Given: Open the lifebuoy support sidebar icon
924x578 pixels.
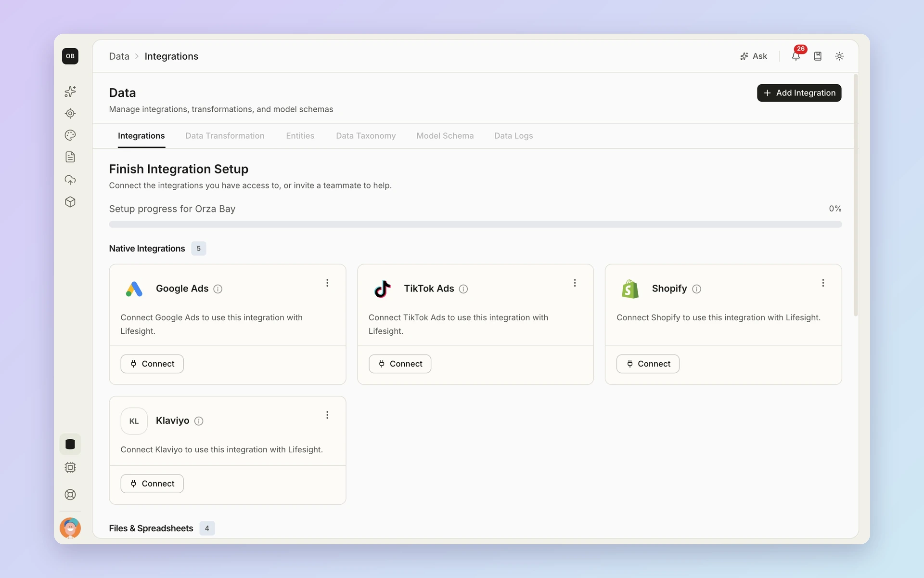Looking at the screenshot, I should coord(70,495).
